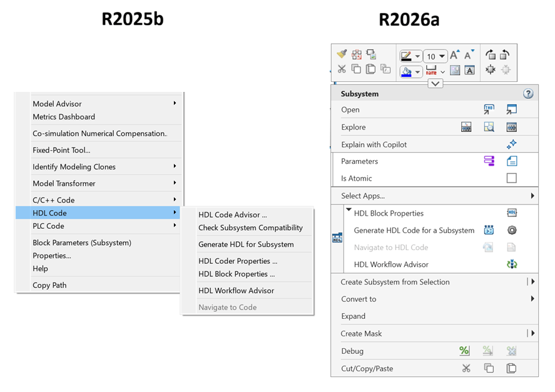Click the Explore row magnifier icon
This screenshot has height=392, width=555.
click(489, 127)
